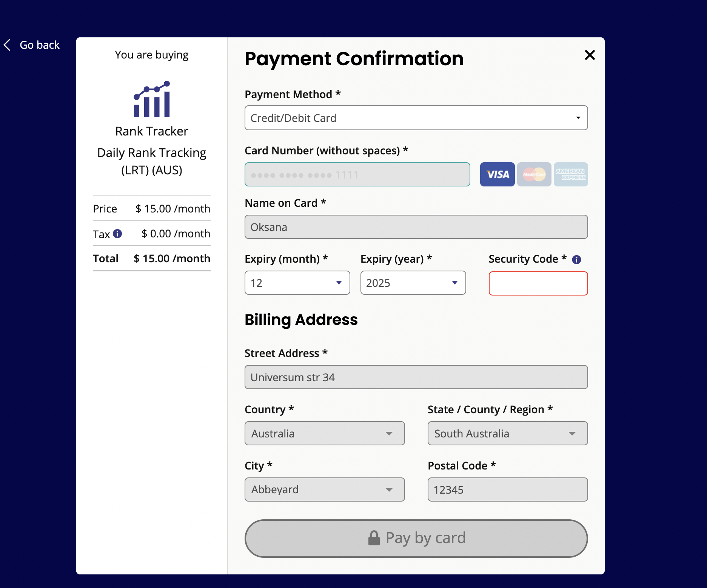Click the Tax info icon
707x588 pixels.
(x=117, y=234)
